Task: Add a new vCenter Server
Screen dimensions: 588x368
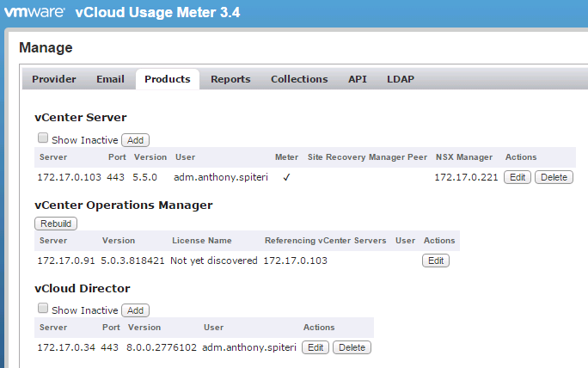Action: [x=135, y=140]
